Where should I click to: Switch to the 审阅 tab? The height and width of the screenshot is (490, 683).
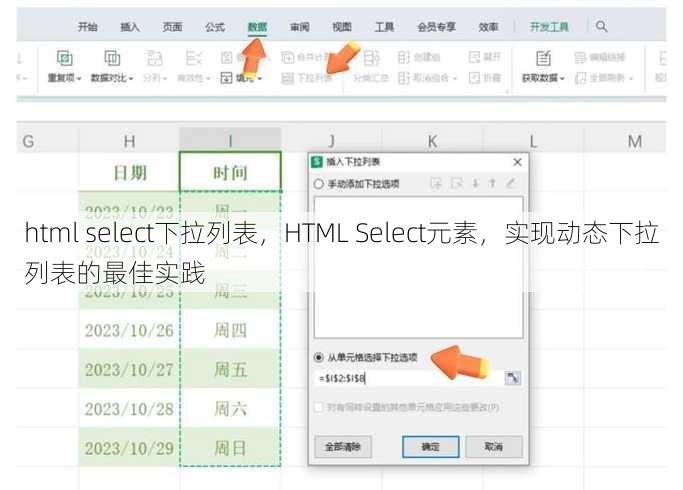coord(300,27)
